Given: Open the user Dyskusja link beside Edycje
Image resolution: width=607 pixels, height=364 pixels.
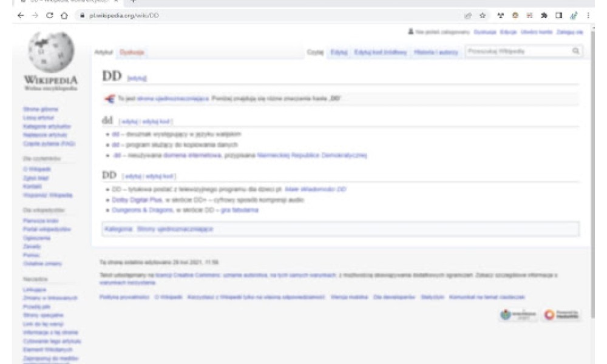Looking at the screenshot, I should click(x=485, y=32).
